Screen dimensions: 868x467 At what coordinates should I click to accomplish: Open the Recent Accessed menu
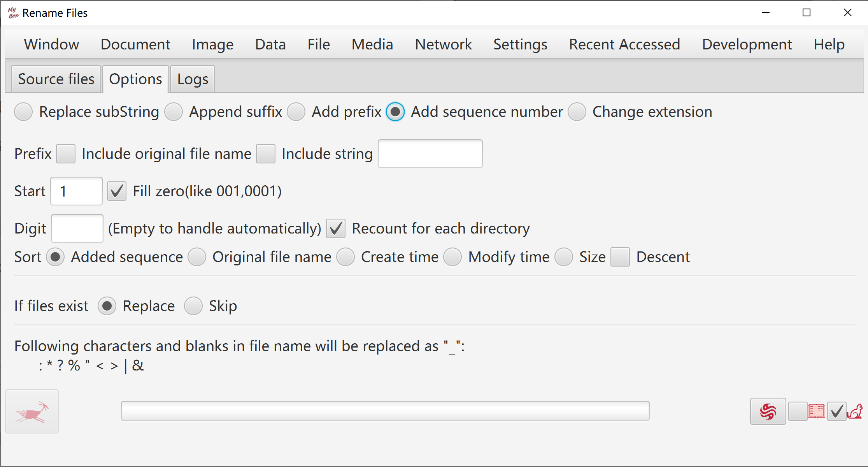[624, 44]
